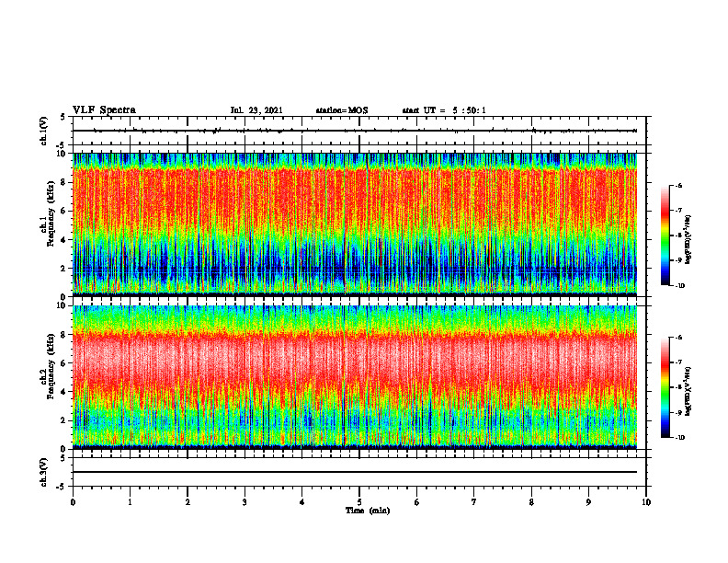
Task: Select the "start UT = 5 :50: 1" text
Action: tap(444, 110)
